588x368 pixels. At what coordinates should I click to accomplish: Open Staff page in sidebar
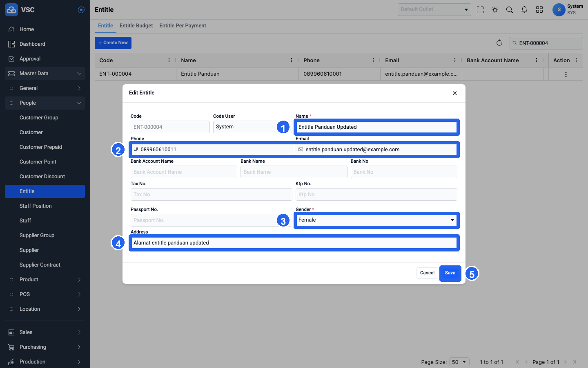(45, 221)
